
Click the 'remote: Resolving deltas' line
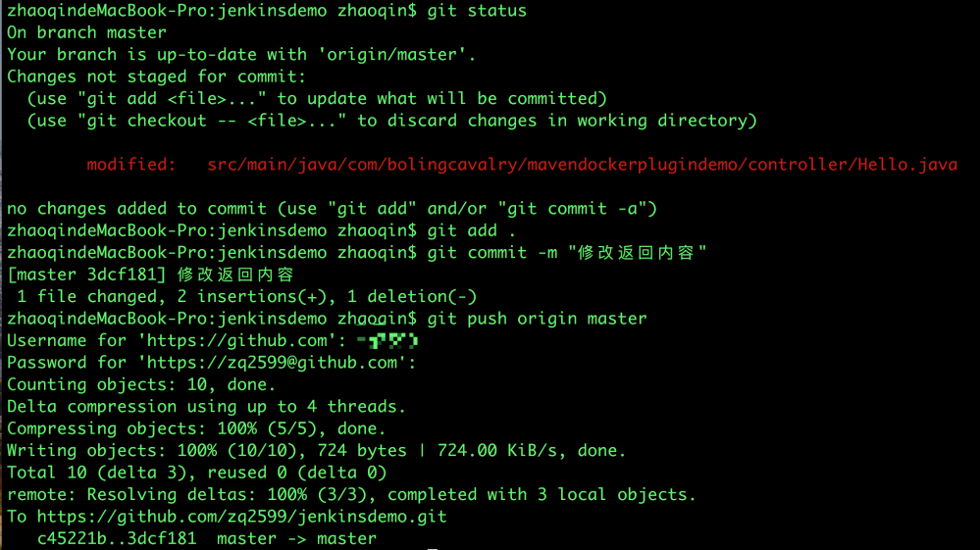tap(351, 495)
